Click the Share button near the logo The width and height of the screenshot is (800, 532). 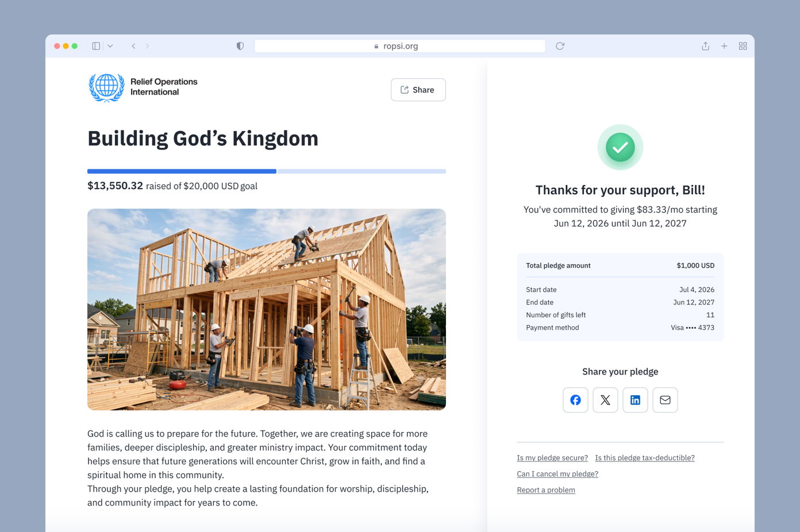click(x=418, y=90)
